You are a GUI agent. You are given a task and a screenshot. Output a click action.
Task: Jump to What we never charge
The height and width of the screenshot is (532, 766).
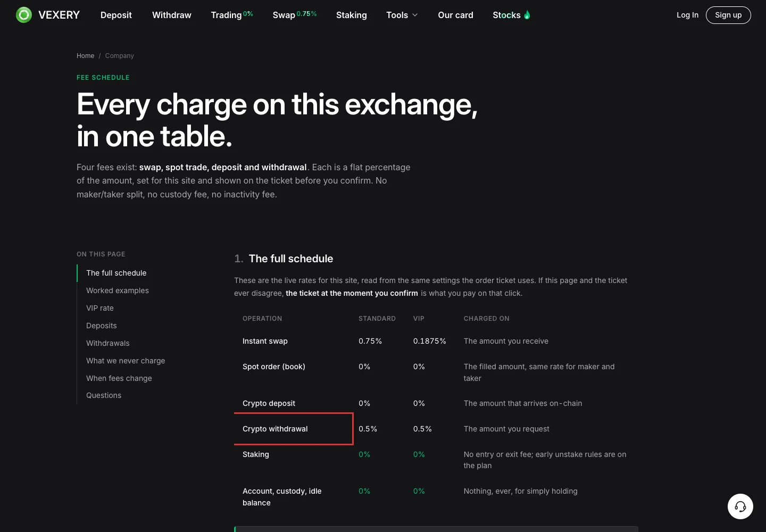pyautogui.click(x=126, y=361)
